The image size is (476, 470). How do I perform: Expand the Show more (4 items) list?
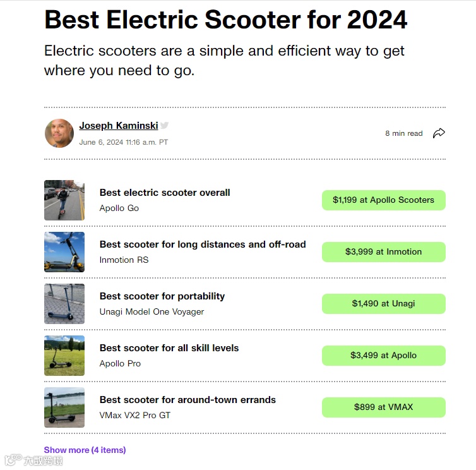point(85,450)
